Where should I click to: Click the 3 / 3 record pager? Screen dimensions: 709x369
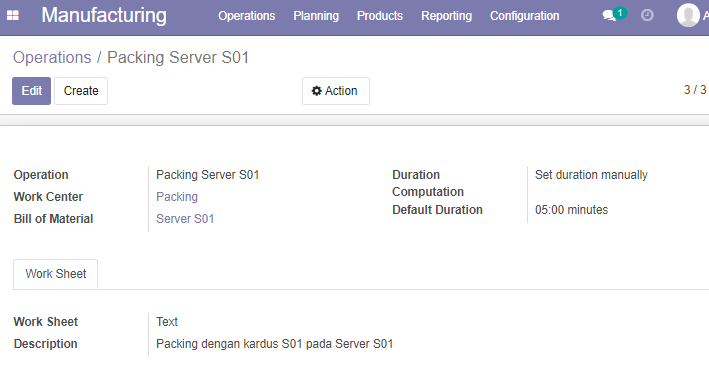pyautogui.click(x=695, y=90)
